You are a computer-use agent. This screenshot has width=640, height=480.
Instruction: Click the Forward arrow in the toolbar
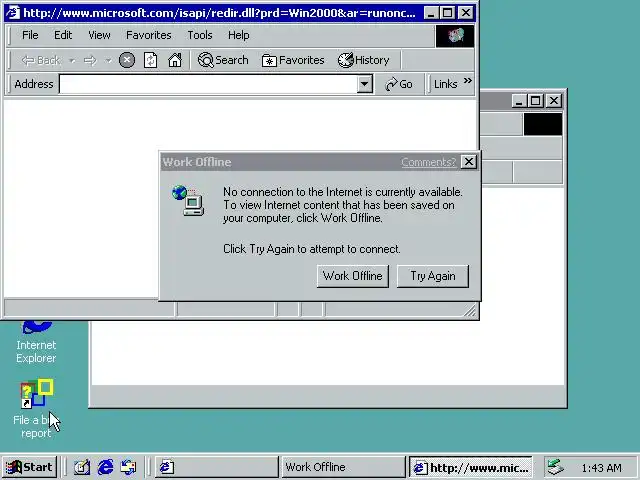pyautogui.click(x=90, y=60)
